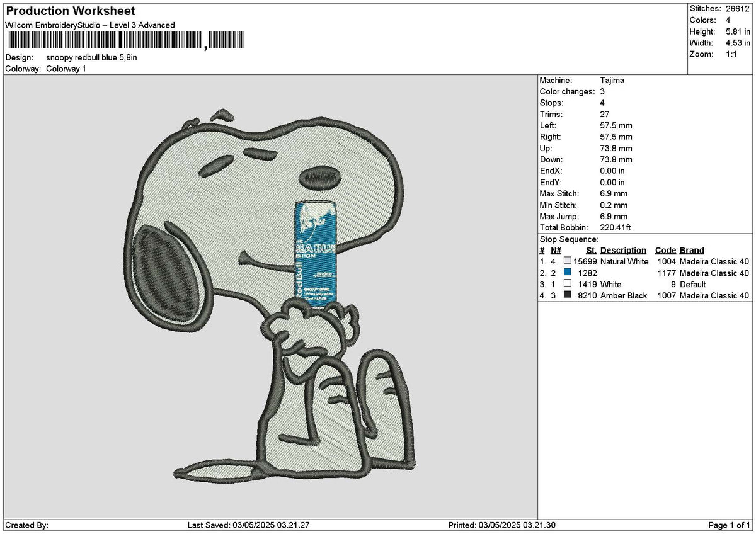756x534 pixels.
Task: Click 'Madeira Classic 40' in the Amber Black row
Action: 714,296
